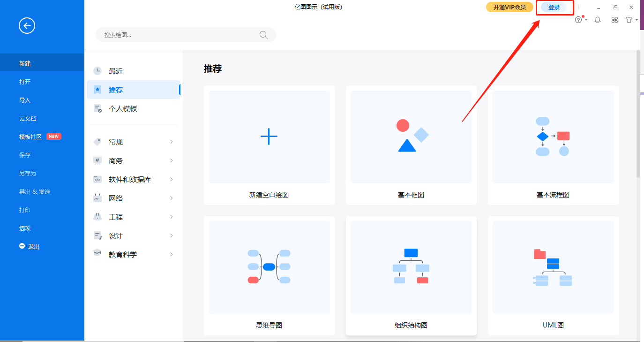Expand the 网络 category chevron

pyautogui.click(x=172, y=198)
